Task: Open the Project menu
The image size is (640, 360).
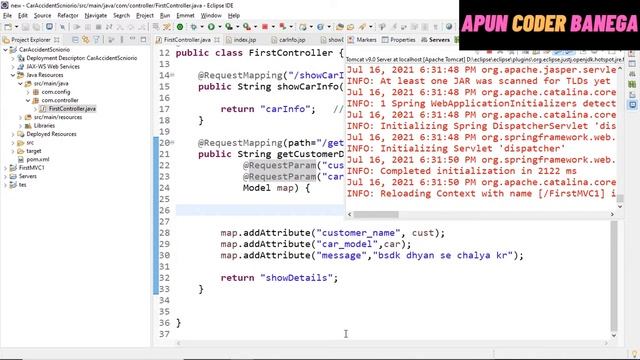Action: 144,16
